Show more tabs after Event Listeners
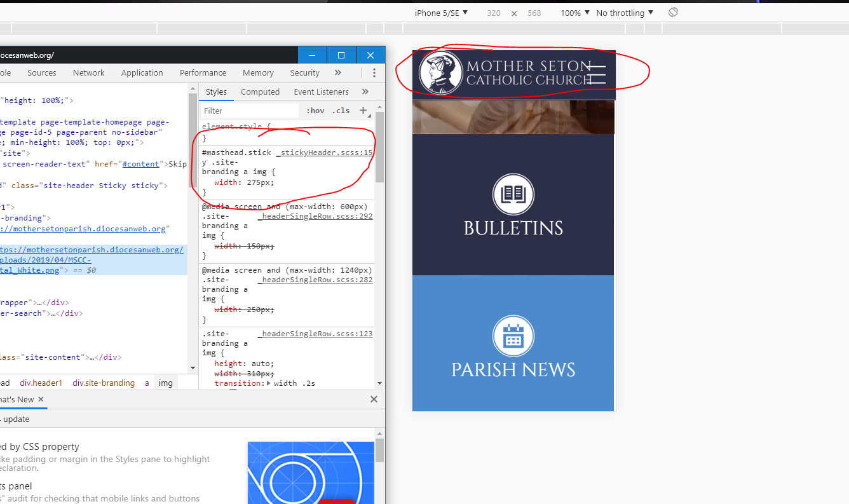 (365, 92)
